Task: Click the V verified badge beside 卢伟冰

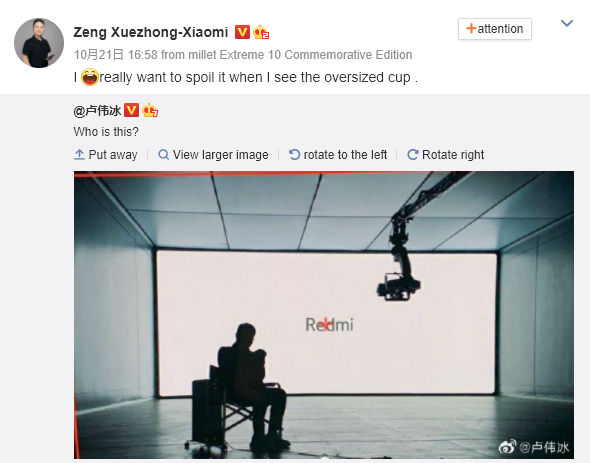Action: point(132,110)
